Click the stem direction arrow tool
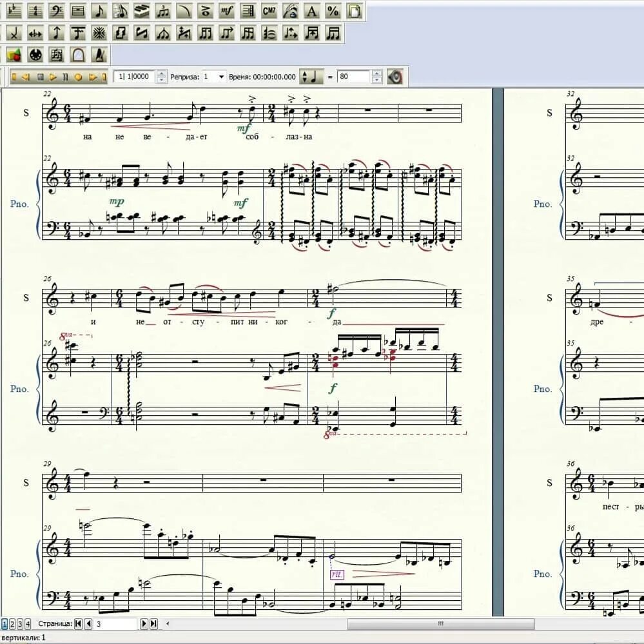The height and width of the screenshot is (644, 644). pos(56,33)
